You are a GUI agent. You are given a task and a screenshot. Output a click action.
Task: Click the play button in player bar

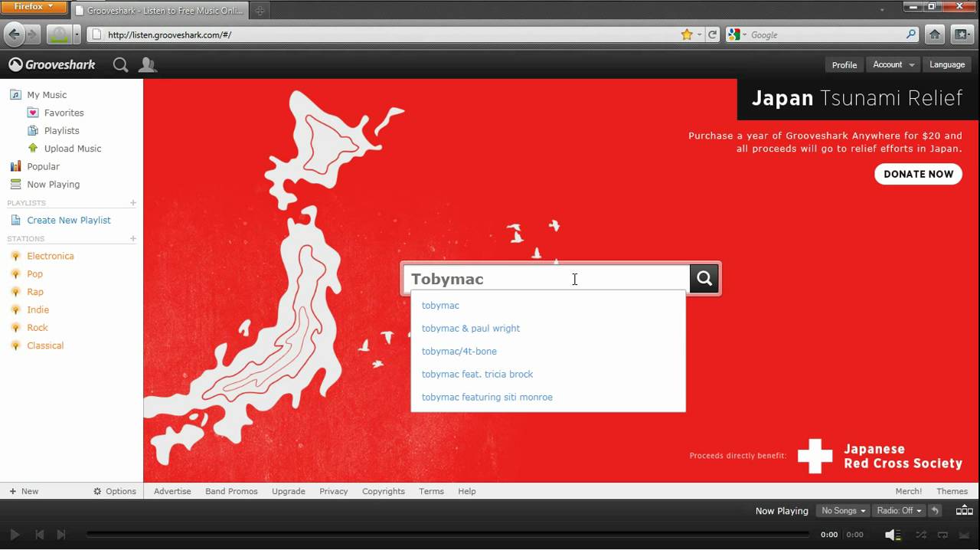(15, 535)
